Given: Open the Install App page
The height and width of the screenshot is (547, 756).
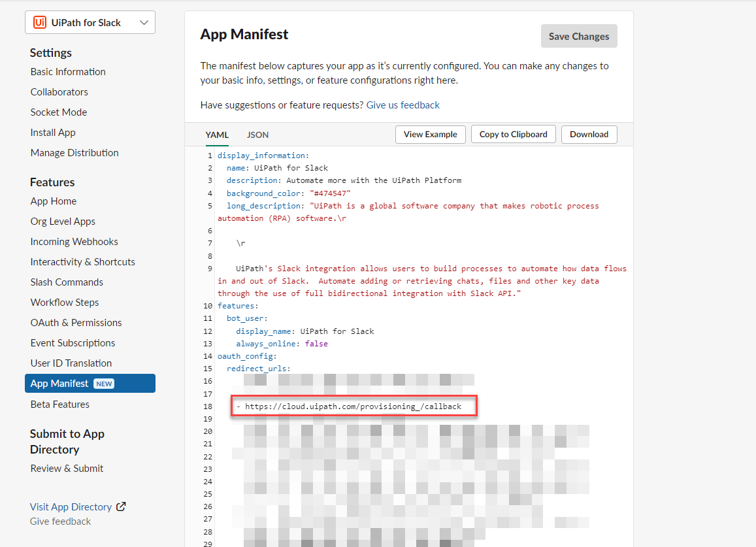Looking at the screenshot, I should click(x=53, y=133).
